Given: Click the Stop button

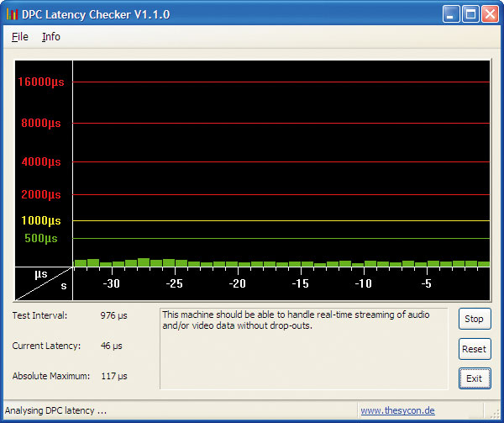Looking at the screenshot, I should (x=475, y=319).
